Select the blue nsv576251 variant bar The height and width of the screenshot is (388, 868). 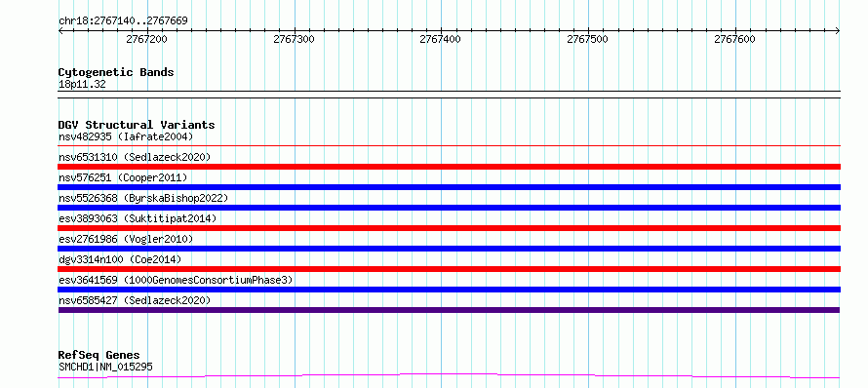[449, 187]
